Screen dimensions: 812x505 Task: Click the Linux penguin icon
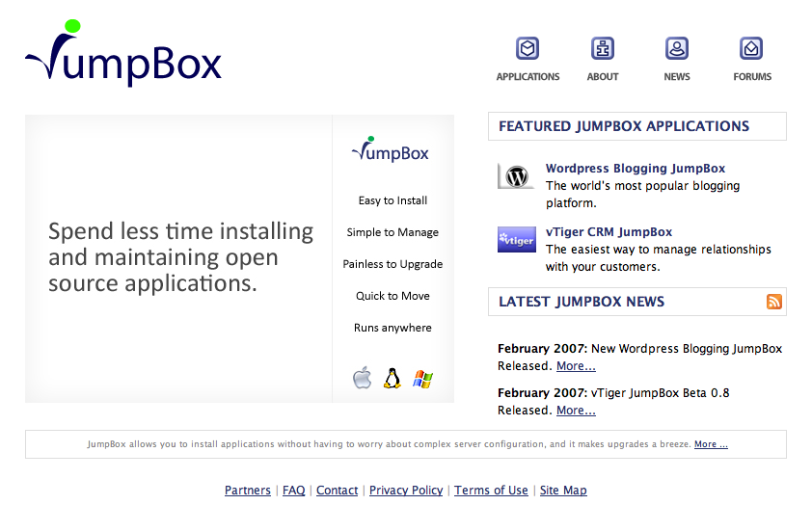(392, 378)
